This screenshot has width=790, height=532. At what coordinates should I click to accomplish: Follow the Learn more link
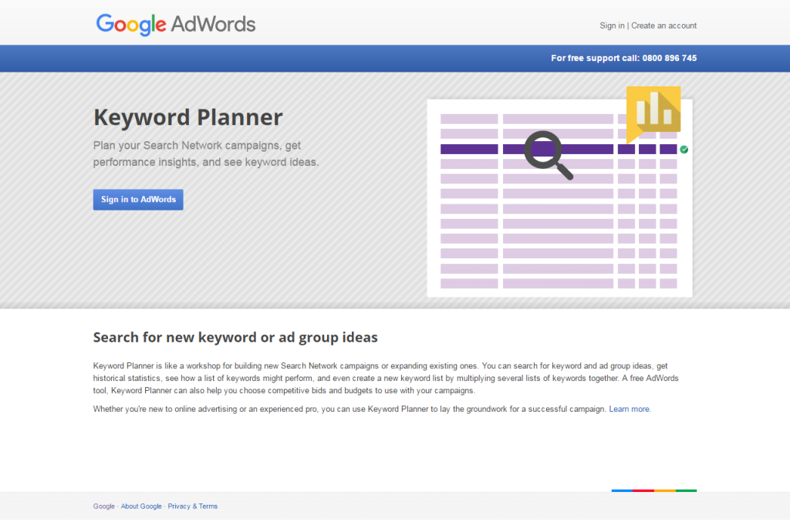(x=630, y=409)
